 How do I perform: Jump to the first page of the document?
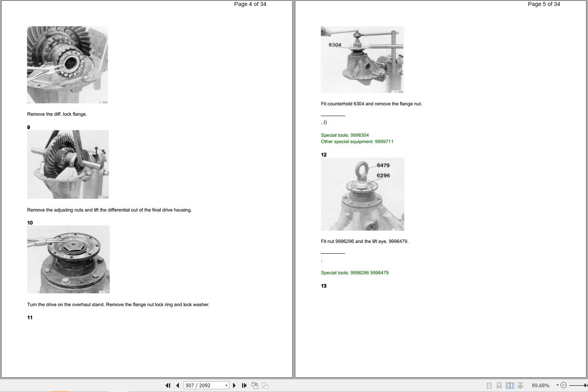click(168, 385)
